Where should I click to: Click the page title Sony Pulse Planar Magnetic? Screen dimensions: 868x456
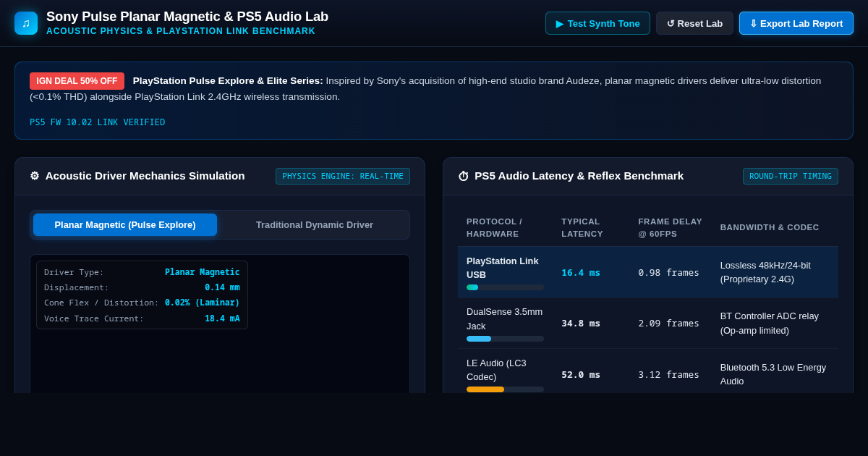pos(187,16)
